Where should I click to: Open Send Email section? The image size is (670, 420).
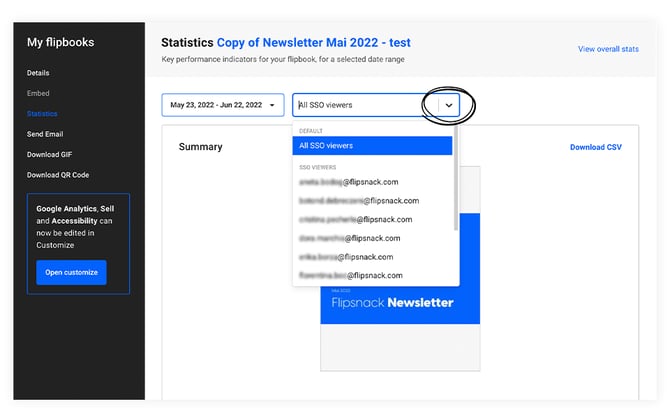point(46,134)
